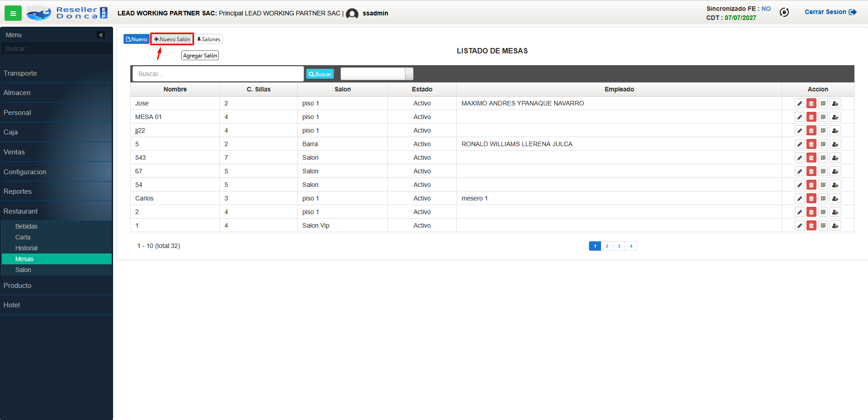Image resolution: width=868 pixels, height=420 pixels.
Task: Click the Reseller Donca logo
Action: [x=67, y=13]
